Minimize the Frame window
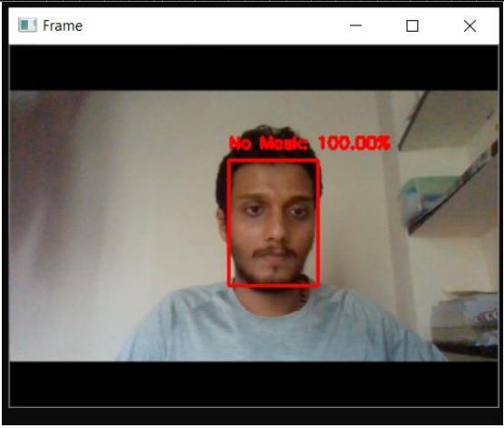The image size is (504, 428). point(355,25)
